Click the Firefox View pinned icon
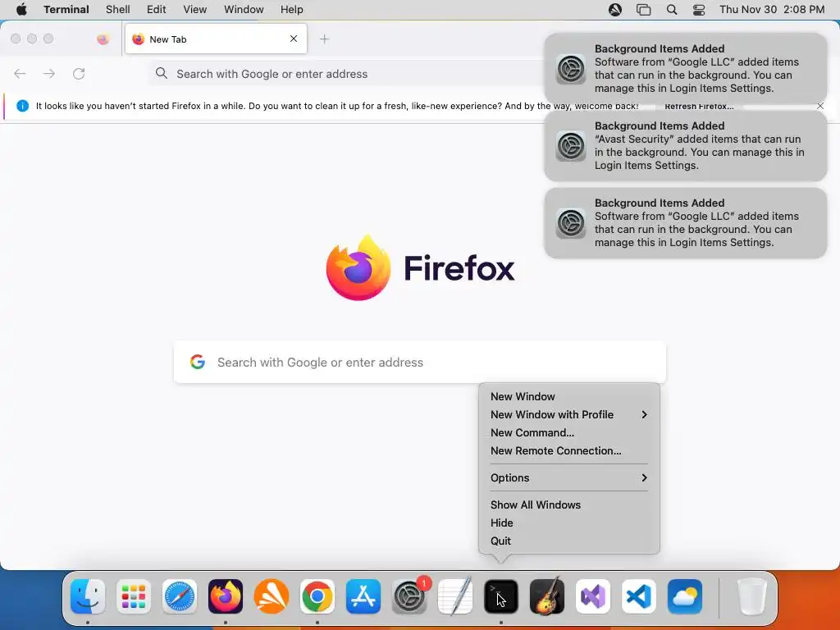This screenshot has width=840, height=630. click(103, 39)
